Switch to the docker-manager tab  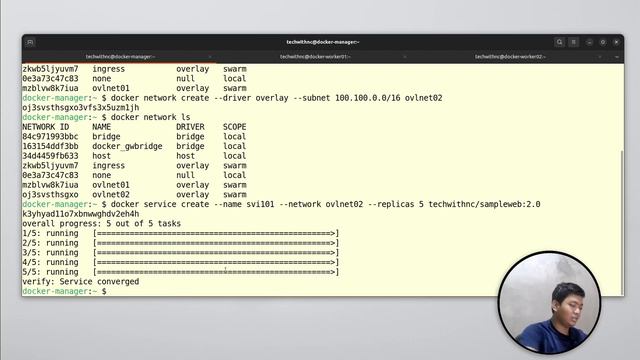tap(120, 57)
